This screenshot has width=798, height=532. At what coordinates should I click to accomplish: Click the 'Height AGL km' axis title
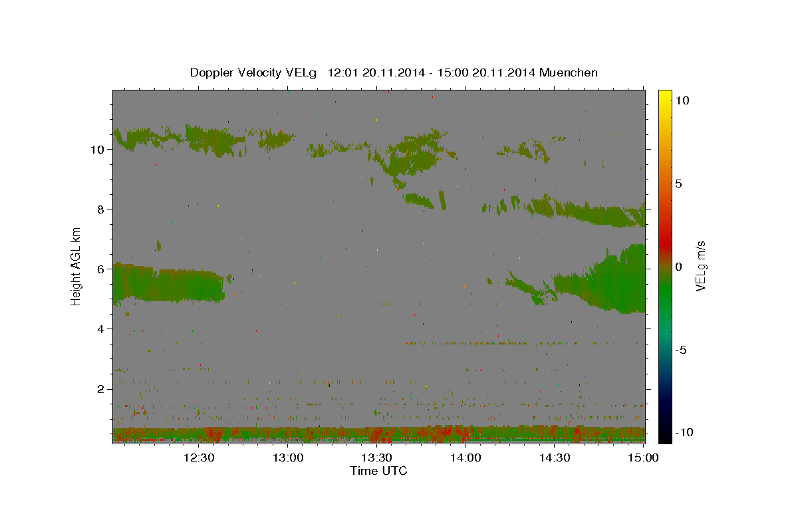click(76, 265)
